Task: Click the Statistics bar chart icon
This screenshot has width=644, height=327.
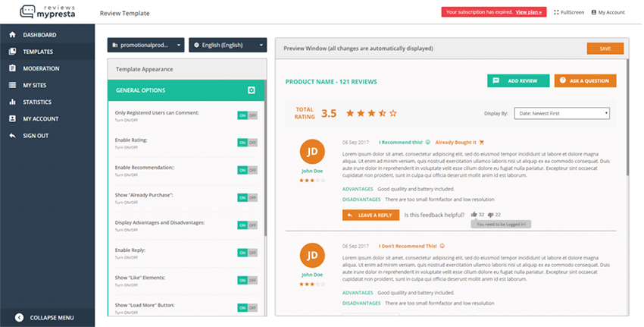Action: pyautogui.click(x=12, y=102)
